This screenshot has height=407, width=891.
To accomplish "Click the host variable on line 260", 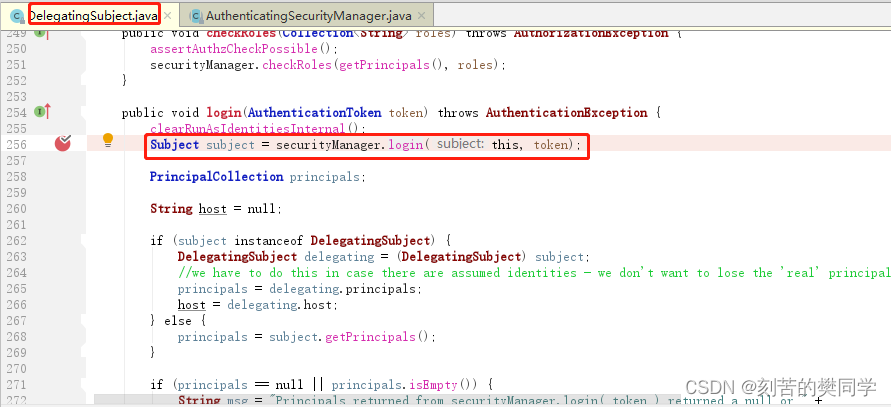I will tap(213, 209).
